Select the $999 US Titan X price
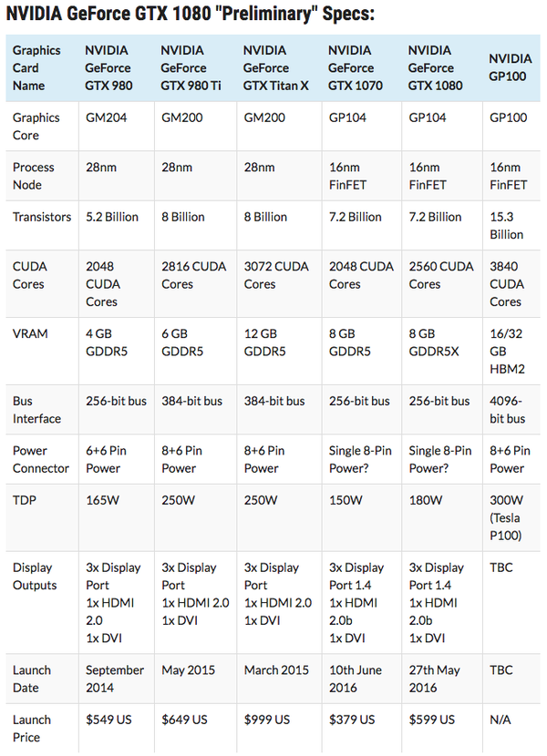The image size is (547, 756). click(267, 720)
